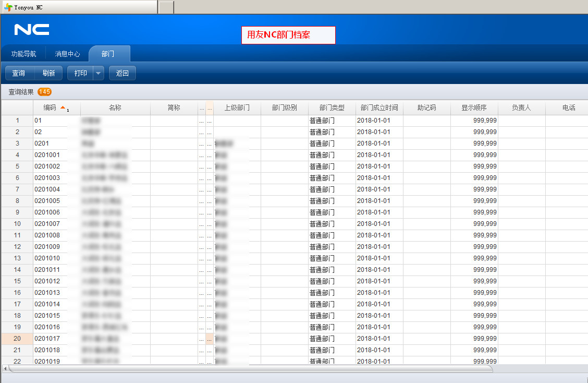This screenshot has width=588, height=383.
Task: Select the 部门 tab
Action: click(108, 54)
